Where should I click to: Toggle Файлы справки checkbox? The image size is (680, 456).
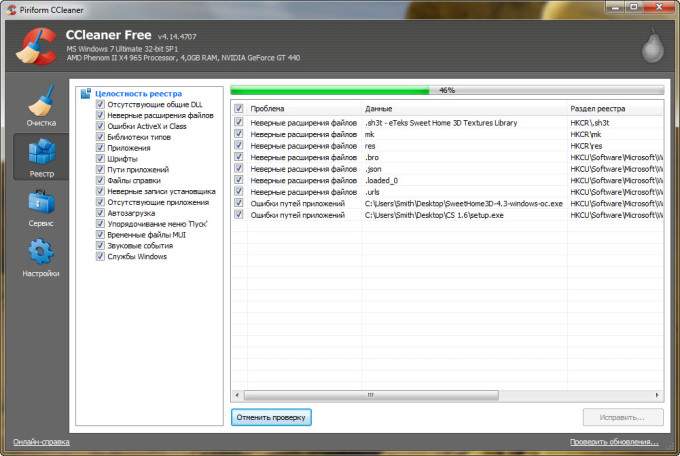pos(100,180)
